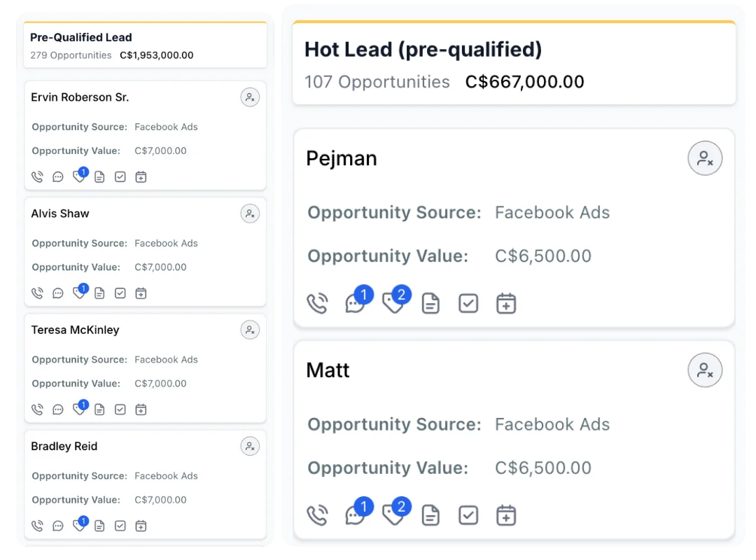The height and width of the screenshot is (560, 756).
Task: Open the tasks checkmark icon on Pejman's card
Action: (x=468, y=304)
